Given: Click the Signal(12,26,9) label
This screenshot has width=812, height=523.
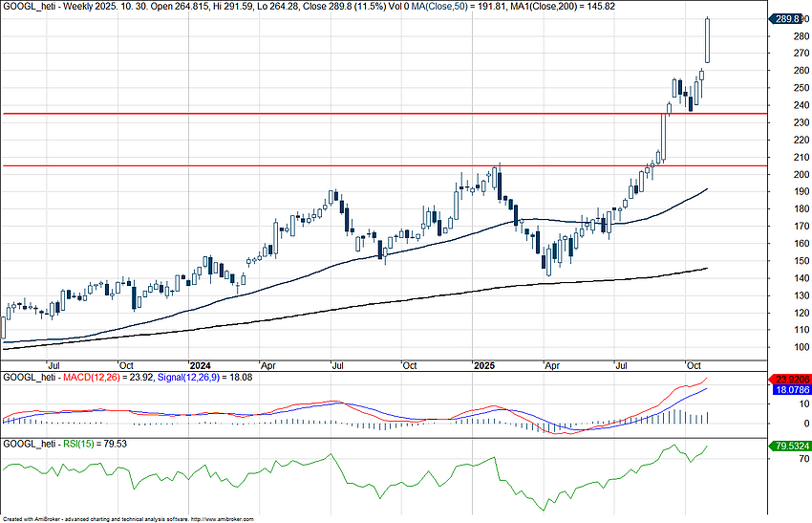Looking at the screenshot, I should pyautogui.click(x=196, y=379).
